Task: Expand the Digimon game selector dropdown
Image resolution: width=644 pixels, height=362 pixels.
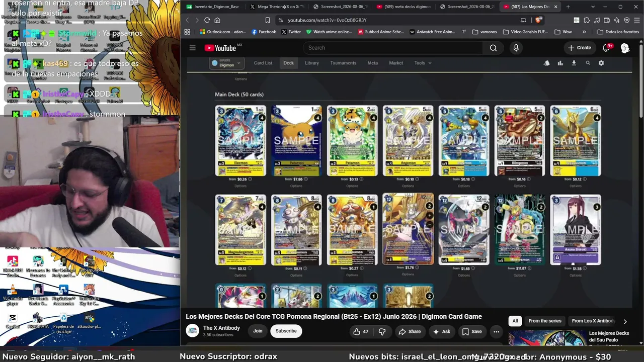Action: (x=226, y=63)
